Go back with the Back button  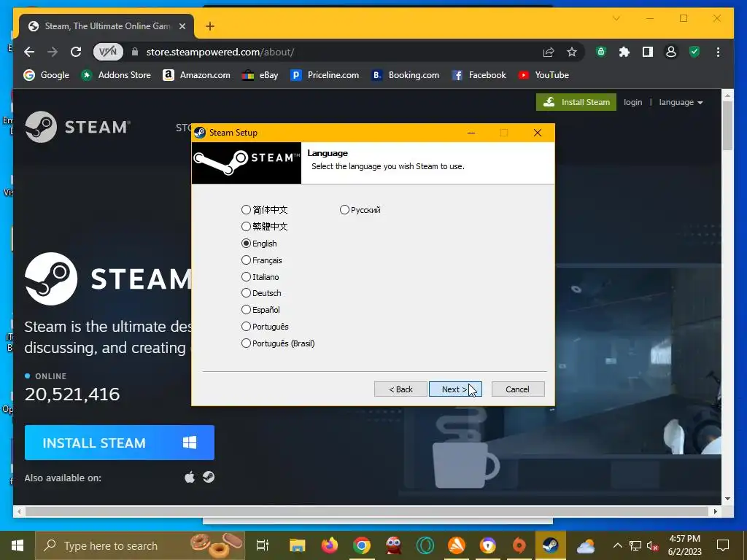pos(400,389)
